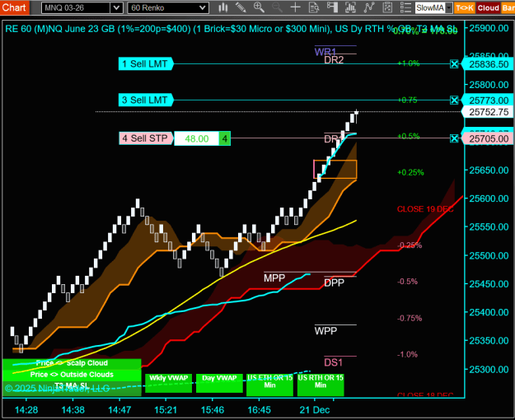Click the 25600.00 price axis label
This screenshot has width=515, height=420.
click(x=489, y=198)
